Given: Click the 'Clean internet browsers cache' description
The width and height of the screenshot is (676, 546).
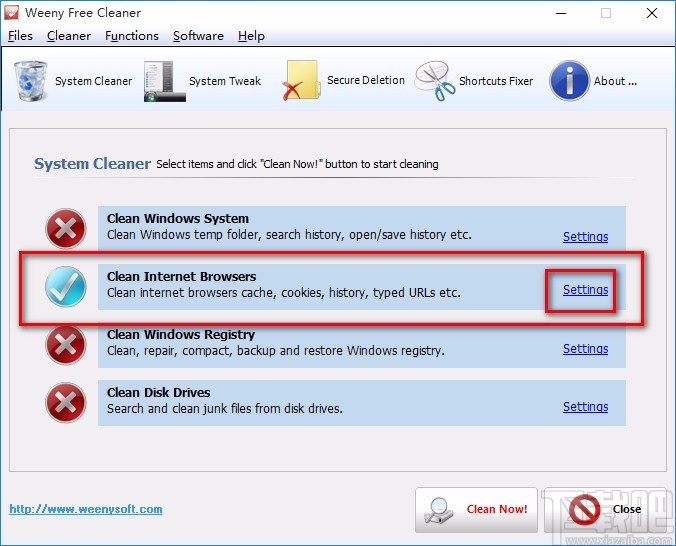Looking at the screenshot, I should pyautogui.click(x=284, y=293).
